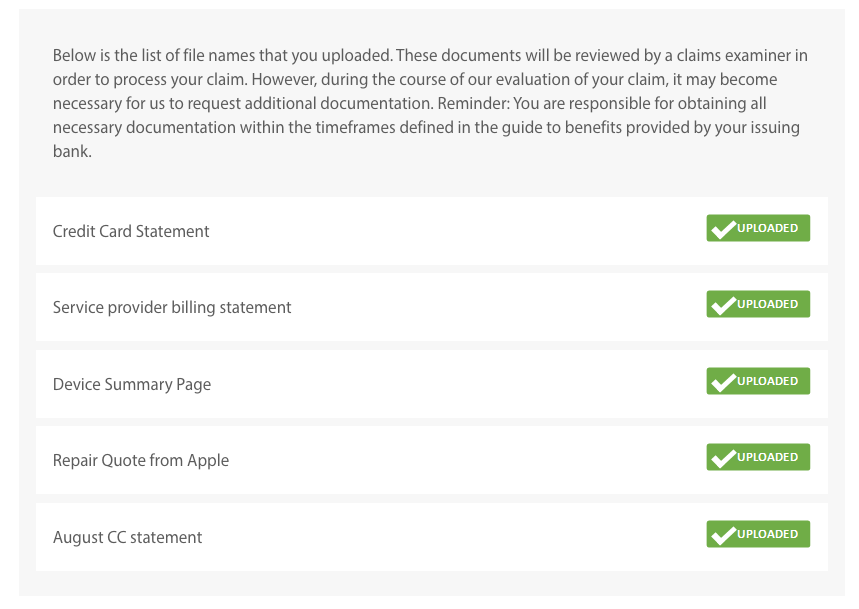The width and height of the screenshot is (859, 609).
Task: Click the checkmark icon for Device Summary Page
Action: tap(723, 382)
